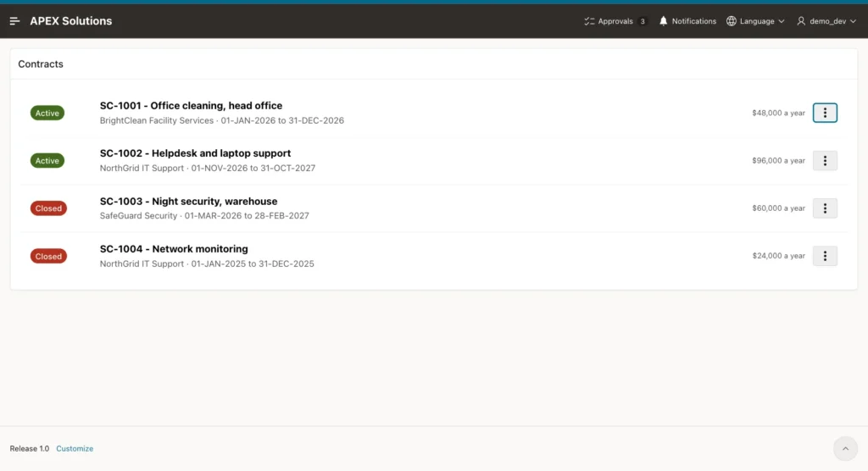Click the Approvals count badge 3
This screenshot has width=868, height=471.
(643, 21)
